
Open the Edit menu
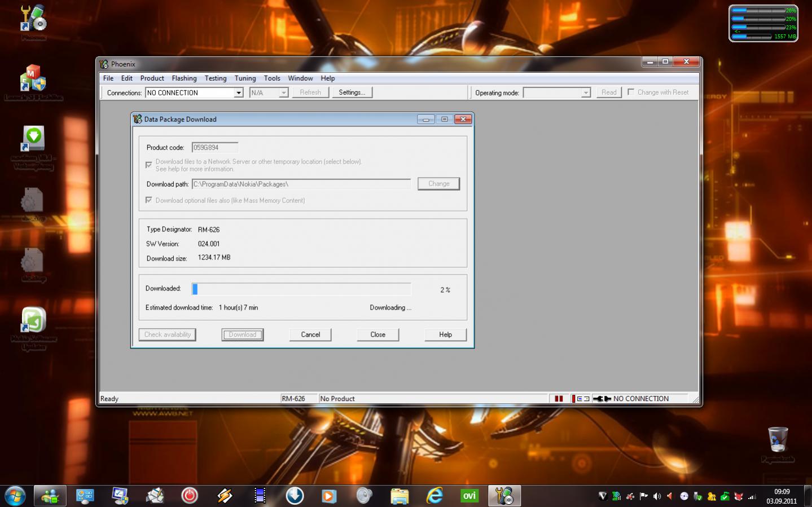pyautogui.click(x=127, y=78)
